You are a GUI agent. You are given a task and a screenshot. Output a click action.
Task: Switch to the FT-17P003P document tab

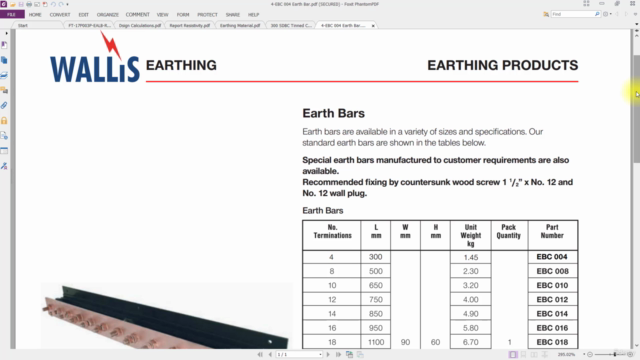[x=89, y=25]
